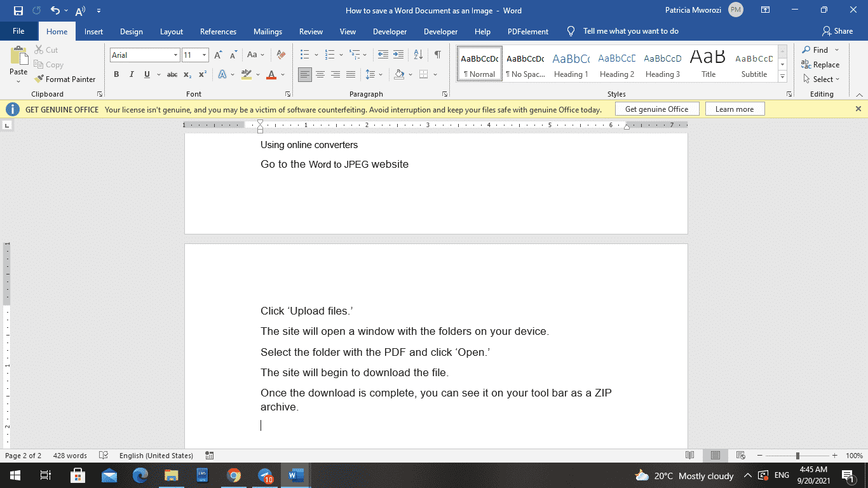
Task: Select the Format Painter tool
Action: 65,79
